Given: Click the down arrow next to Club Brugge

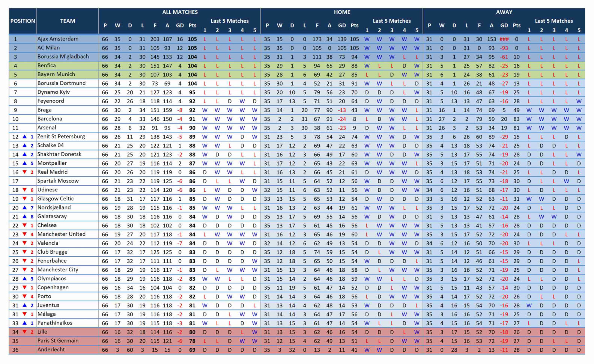Looking at the screenshot, I should click(24, 252).
